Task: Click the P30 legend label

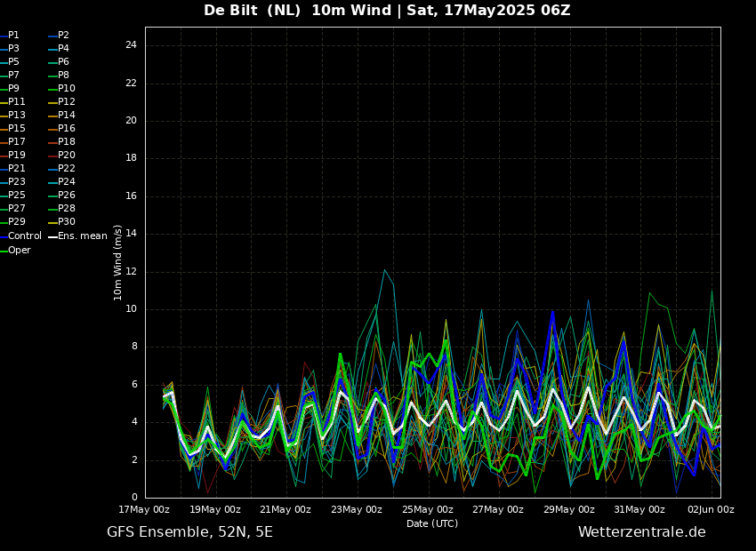Action: pos(66,222)
